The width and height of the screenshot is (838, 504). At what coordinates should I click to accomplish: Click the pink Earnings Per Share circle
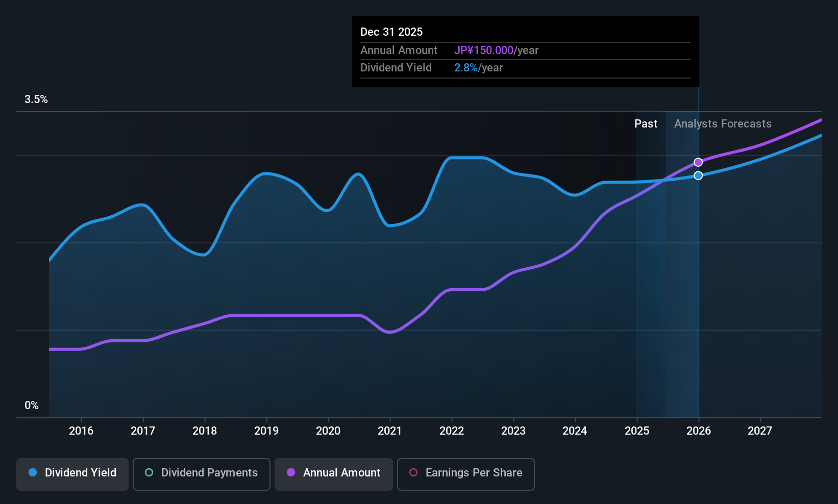coord(413,472)
